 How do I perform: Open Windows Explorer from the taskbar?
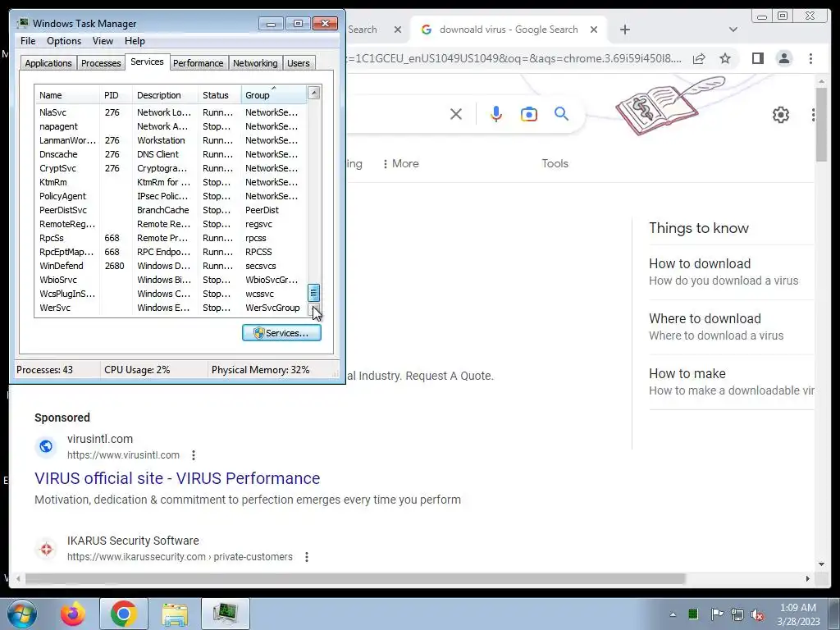175,614
